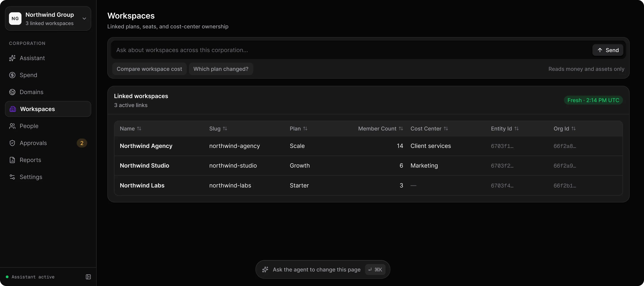Select the Northwind Studio row name
This screenshot has width=644, height=286.
[x=144, y=166]
